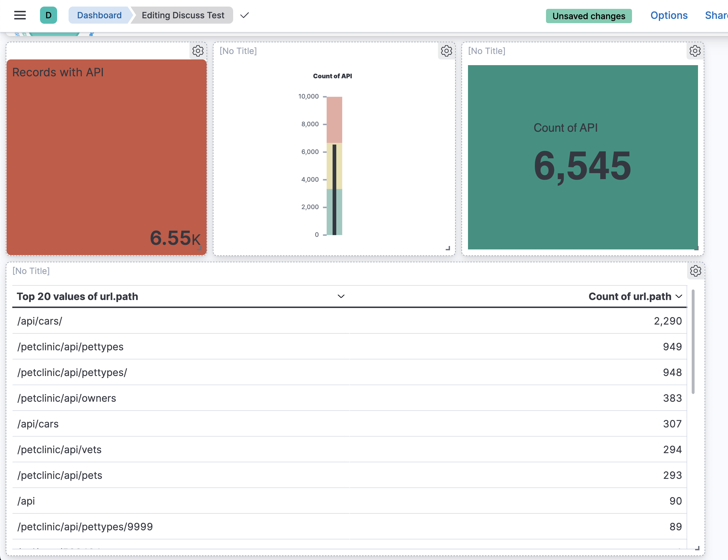728x560 pixels.
Task: Click the green D space avatar
Action: (x=48, y=15)
